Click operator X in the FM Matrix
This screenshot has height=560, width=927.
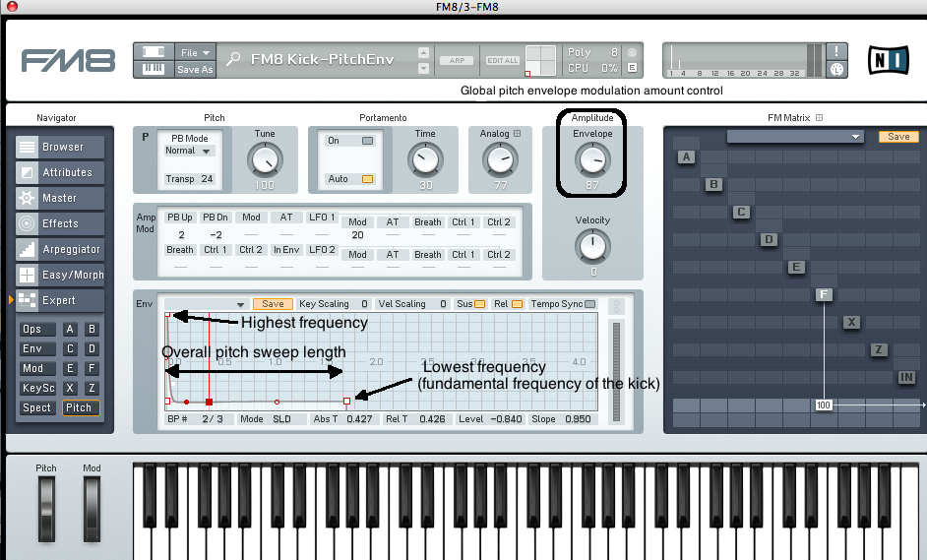[851, 322]
